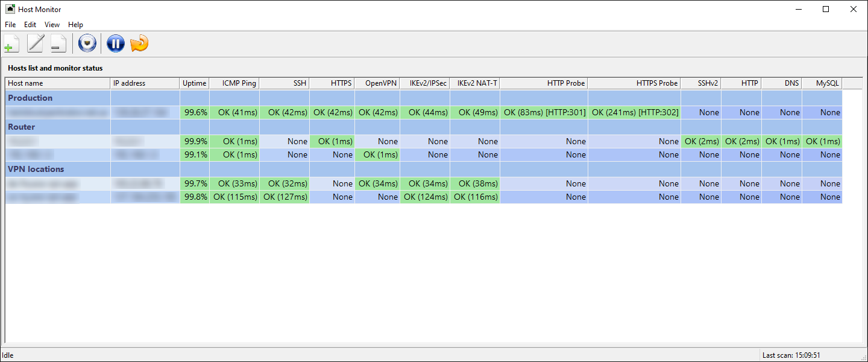Click the OK (1ms) MySQL cell

822,141
